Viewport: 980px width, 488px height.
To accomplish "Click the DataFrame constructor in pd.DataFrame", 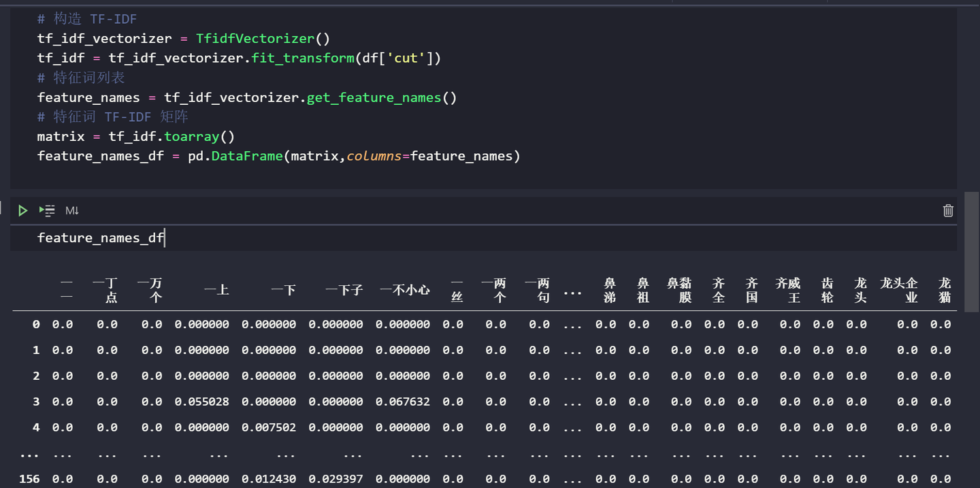I will pyautogui.click(x=246, y=156).
